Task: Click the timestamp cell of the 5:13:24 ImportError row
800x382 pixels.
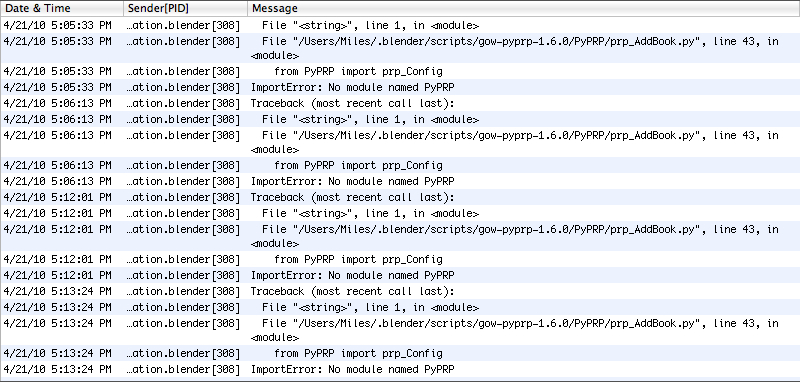Action: (57, 369)
